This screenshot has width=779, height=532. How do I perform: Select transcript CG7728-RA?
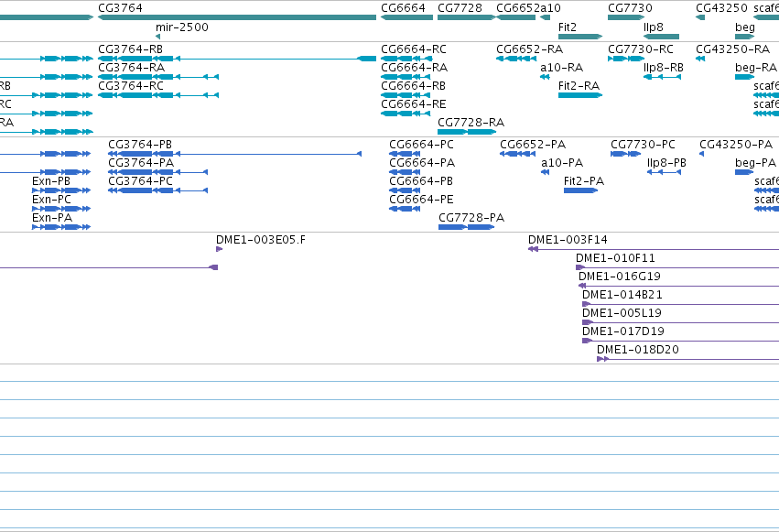pos(467,132)
